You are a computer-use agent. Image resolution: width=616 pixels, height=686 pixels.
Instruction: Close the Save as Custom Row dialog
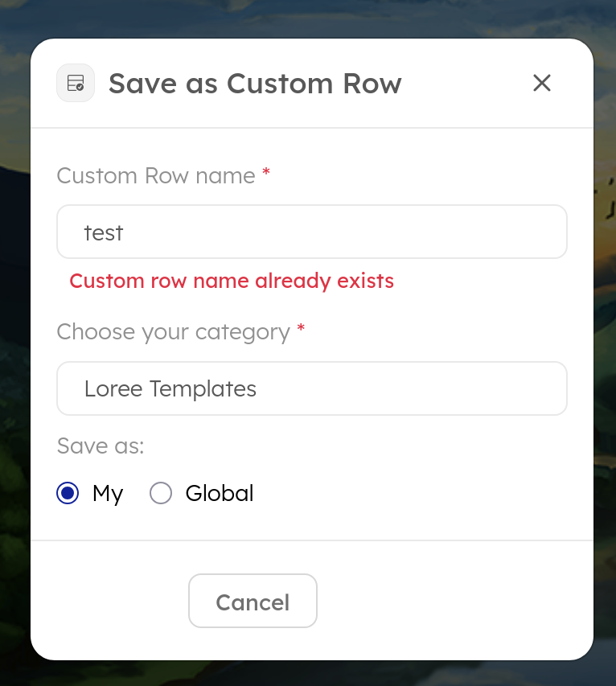click(x=542, y=83)
